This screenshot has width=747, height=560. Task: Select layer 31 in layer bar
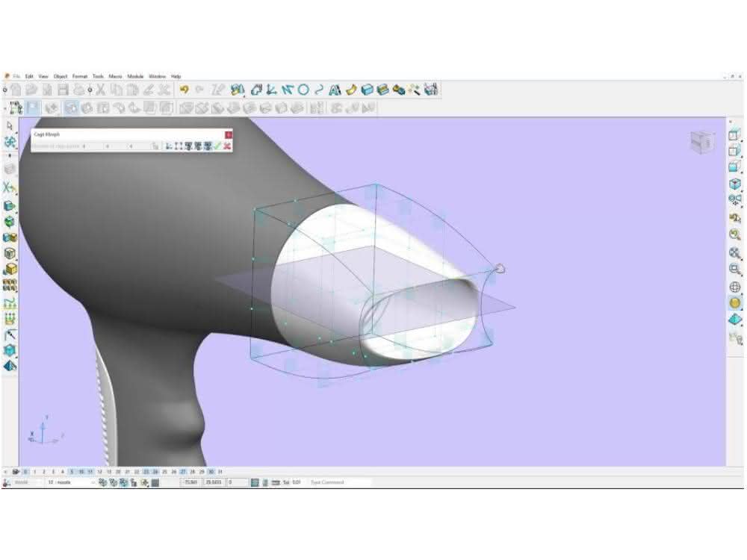tap(220, 472)
